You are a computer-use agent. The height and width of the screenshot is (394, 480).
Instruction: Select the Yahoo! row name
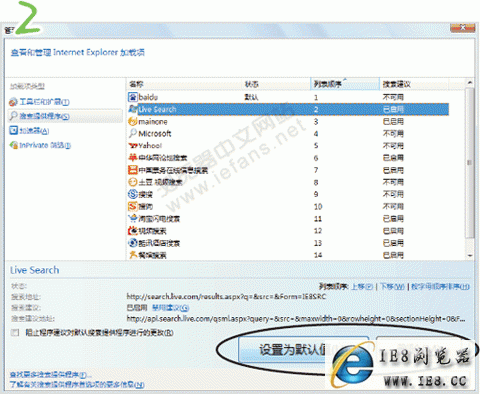point(150,146)
